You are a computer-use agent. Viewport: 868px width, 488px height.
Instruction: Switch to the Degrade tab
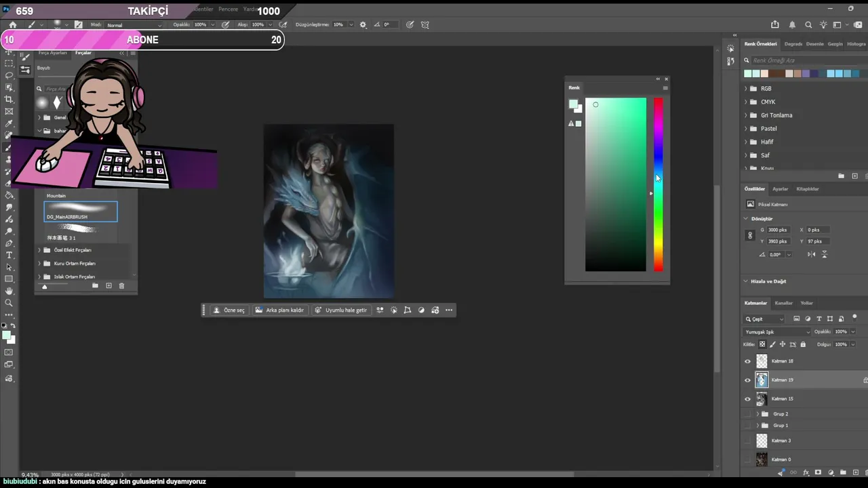pyautogui.click(x=793, y=44)
